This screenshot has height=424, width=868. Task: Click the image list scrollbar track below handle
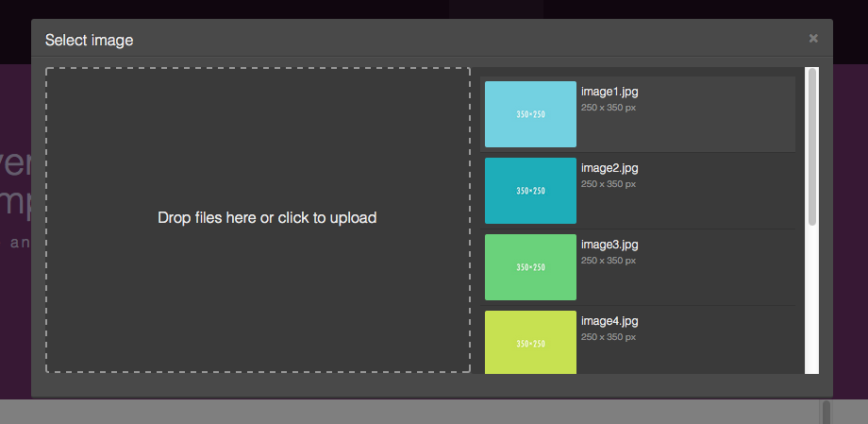pyautogui.click(x=812, y=302)
